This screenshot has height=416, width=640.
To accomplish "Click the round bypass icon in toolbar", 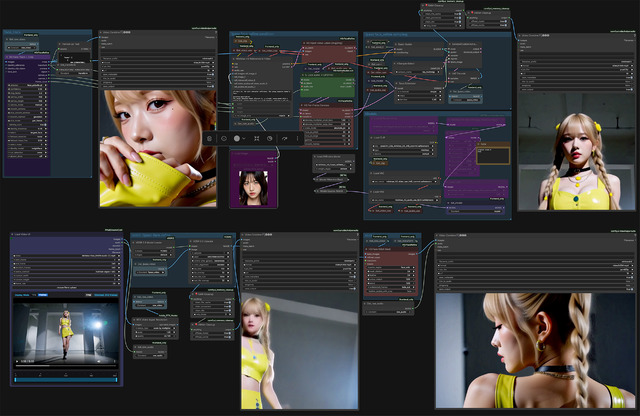I will tap(269, 139).
